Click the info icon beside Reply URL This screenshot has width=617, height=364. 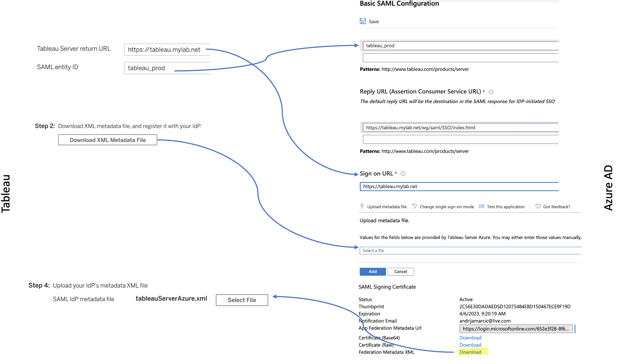pos(491,92)
